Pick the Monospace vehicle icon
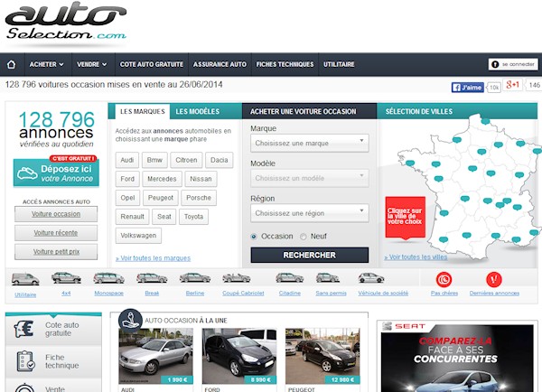This screenshot has height=392, width=542. pyautogui.click(x=109, y=278)
